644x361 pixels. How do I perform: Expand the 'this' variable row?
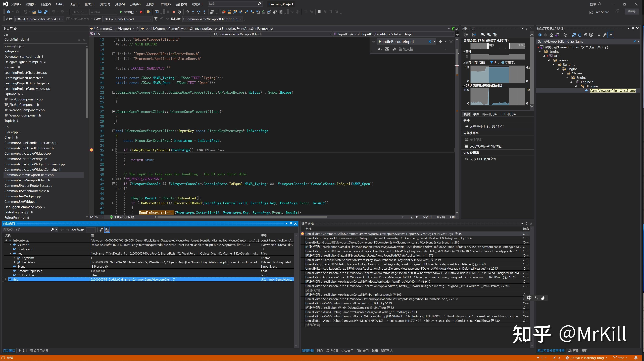point(6,279)
